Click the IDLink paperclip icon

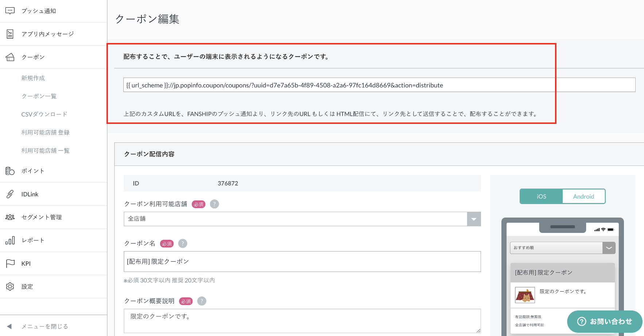(10, 194)
